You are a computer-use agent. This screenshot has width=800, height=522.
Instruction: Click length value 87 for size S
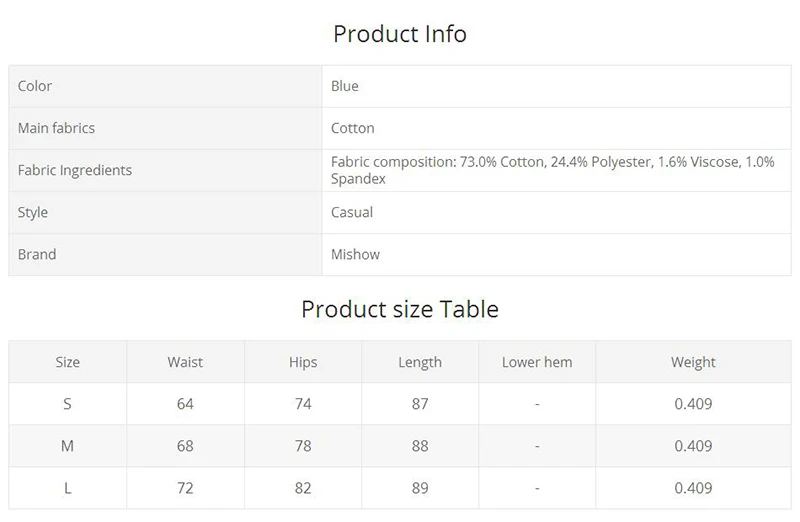point(420,404)
